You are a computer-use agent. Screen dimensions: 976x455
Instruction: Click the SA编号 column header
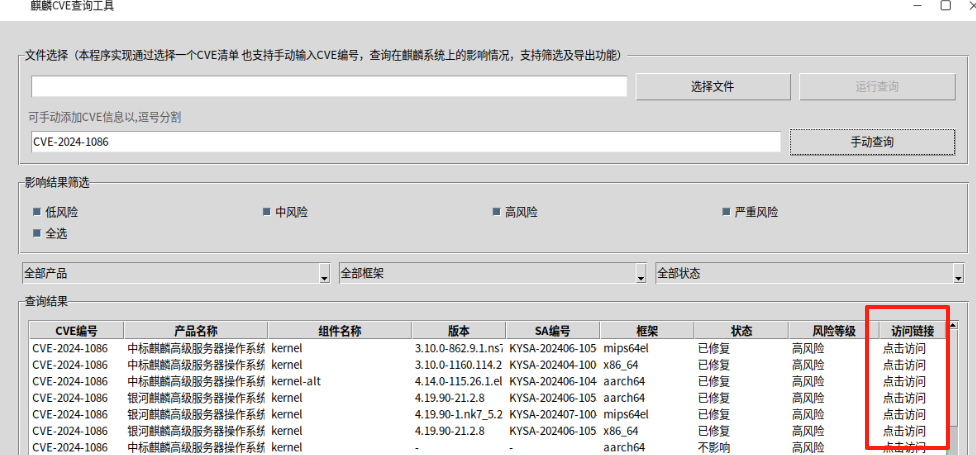(553, 331)
